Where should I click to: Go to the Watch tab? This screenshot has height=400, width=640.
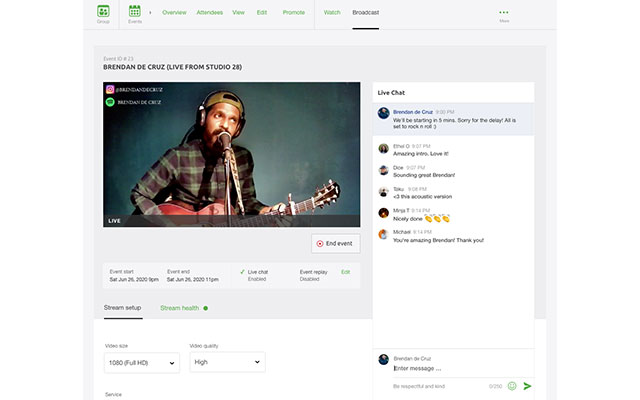tap(332, 13)
